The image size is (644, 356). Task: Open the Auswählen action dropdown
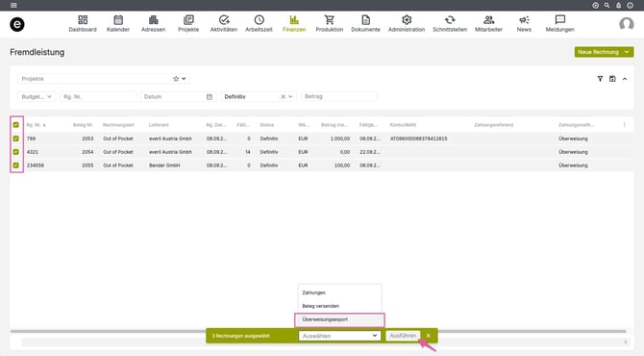tap(339, 336)
